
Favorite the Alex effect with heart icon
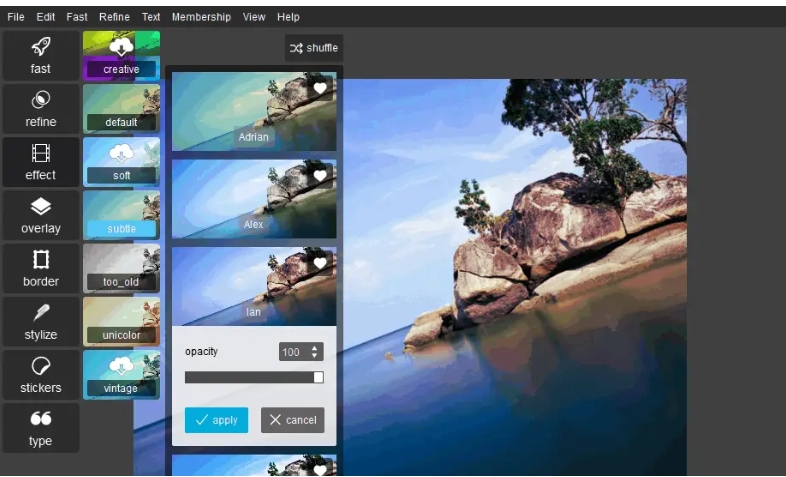[320, 176]
